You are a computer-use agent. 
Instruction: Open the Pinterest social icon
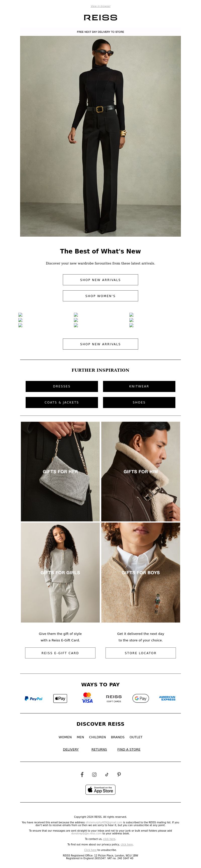point(119,774)
